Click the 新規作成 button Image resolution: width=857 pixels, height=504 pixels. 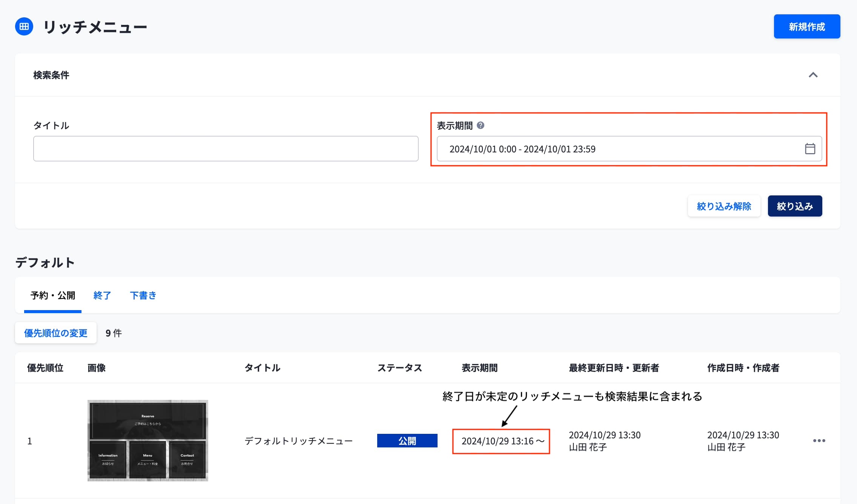(806, 26)
